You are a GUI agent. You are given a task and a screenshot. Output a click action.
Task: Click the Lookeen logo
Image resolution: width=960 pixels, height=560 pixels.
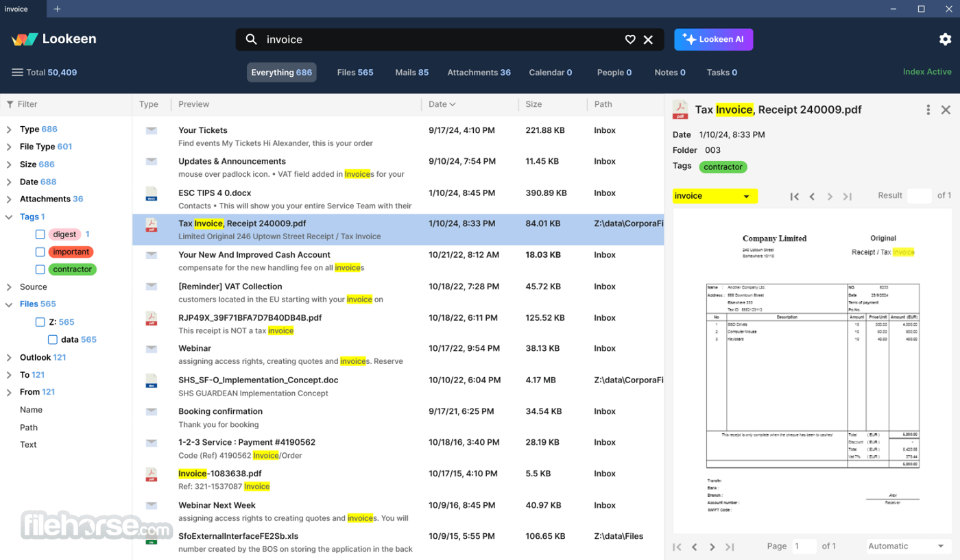click(54, 39)
